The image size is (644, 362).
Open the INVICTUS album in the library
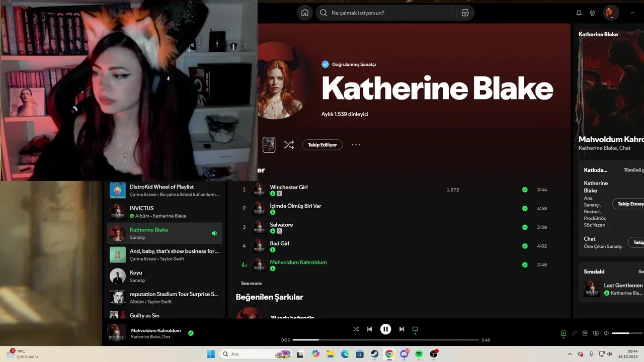pyautogui.click(x=165, y=212)
